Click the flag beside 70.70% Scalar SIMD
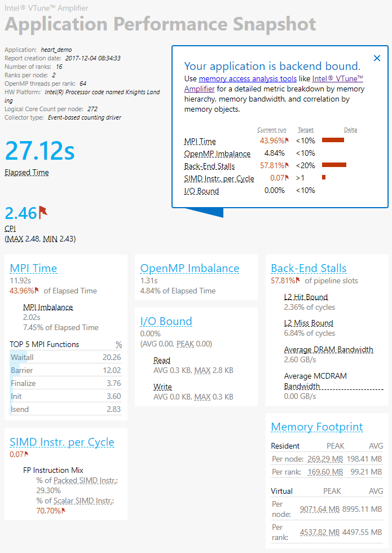 click(63, 510)
